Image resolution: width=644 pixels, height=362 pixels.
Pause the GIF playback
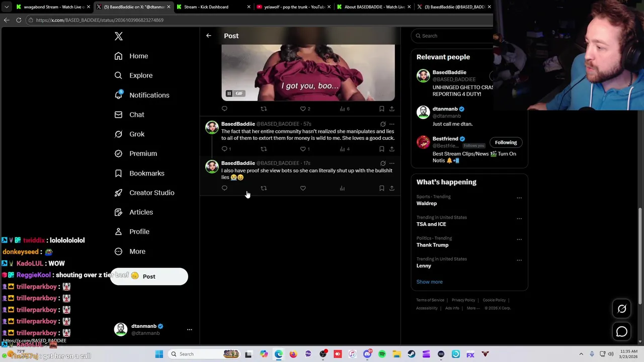click(229, 94)
